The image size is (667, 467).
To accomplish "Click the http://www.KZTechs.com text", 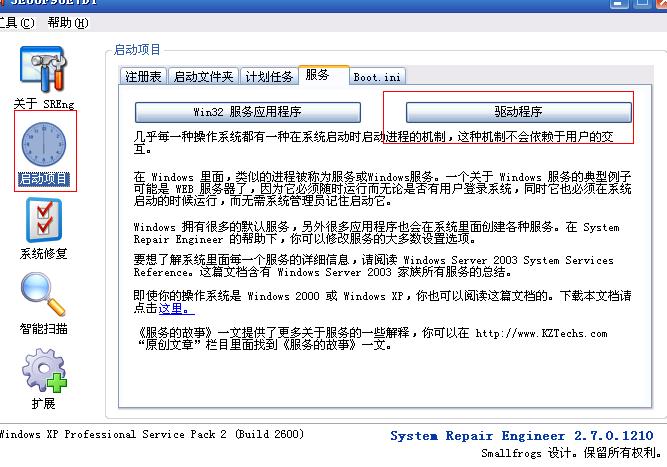I will coord(541,333).
